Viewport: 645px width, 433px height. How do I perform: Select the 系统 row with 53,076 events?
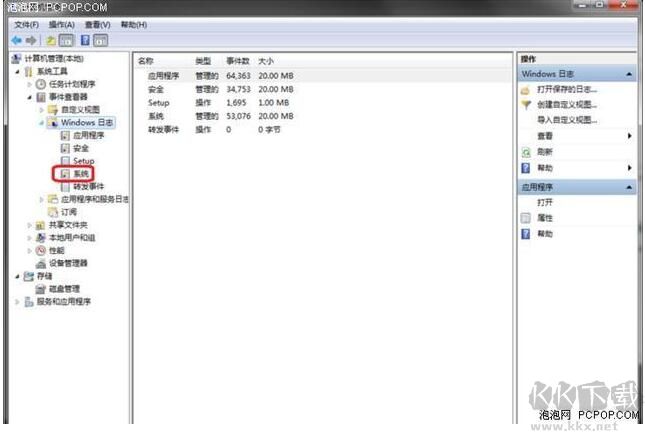coord(323,116)
